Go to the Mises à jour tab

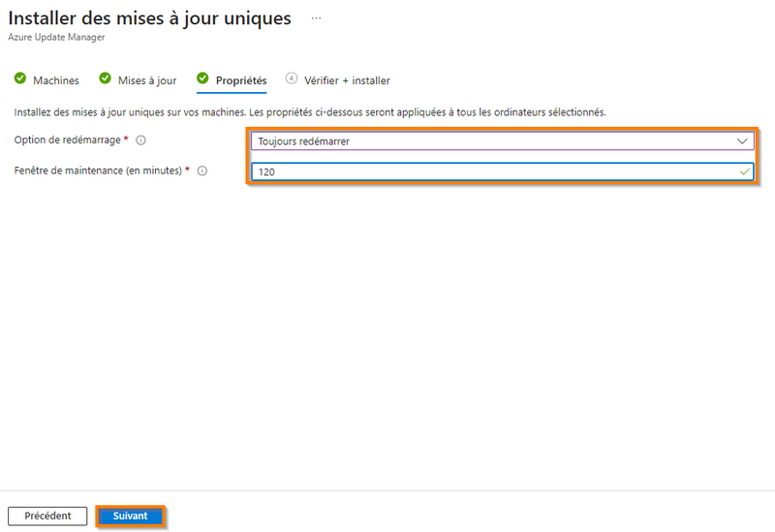(147, 80)
